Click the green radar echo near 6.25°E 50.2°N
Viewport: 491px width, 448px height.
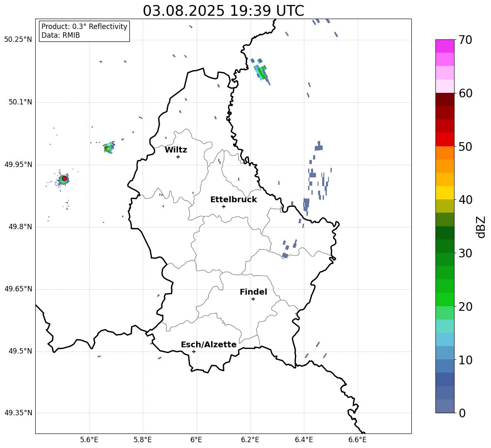pyautogui.click(x=262, y=73)
